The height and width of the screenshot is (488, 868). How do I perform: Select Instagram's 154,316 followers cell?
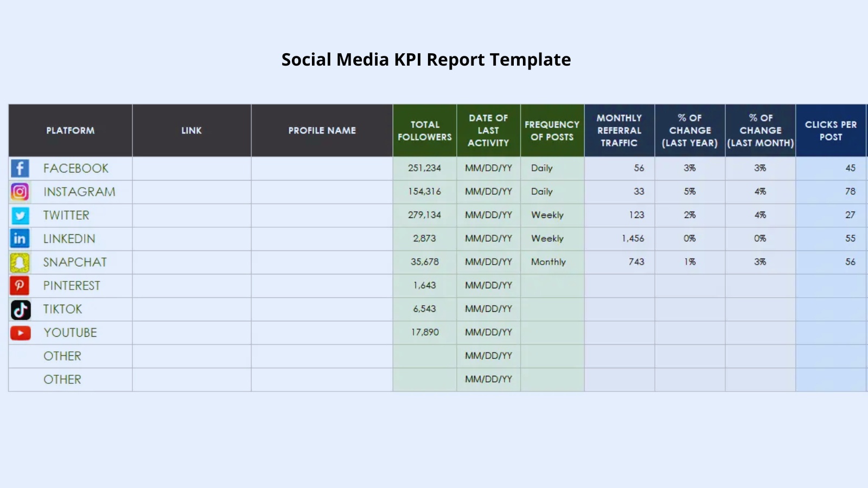[425, 192]
